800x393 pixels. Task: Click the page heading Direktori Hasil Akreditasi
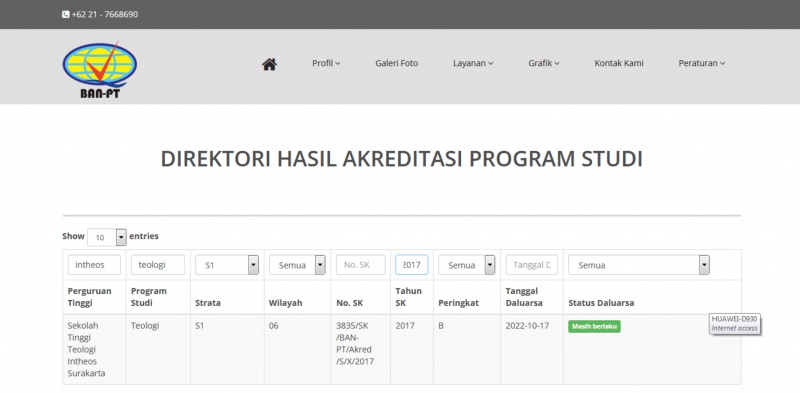(402, 159)
